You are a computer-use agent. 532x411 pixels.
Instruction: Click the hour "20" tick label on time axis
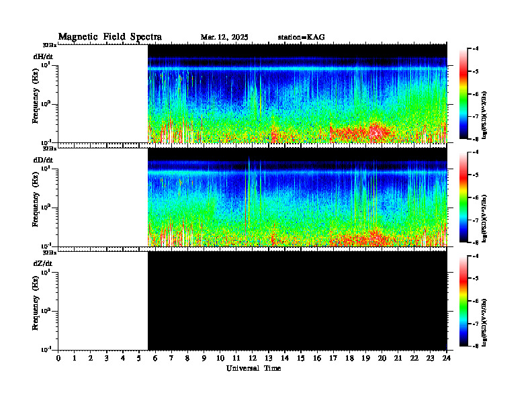click(x=382, y=359)
